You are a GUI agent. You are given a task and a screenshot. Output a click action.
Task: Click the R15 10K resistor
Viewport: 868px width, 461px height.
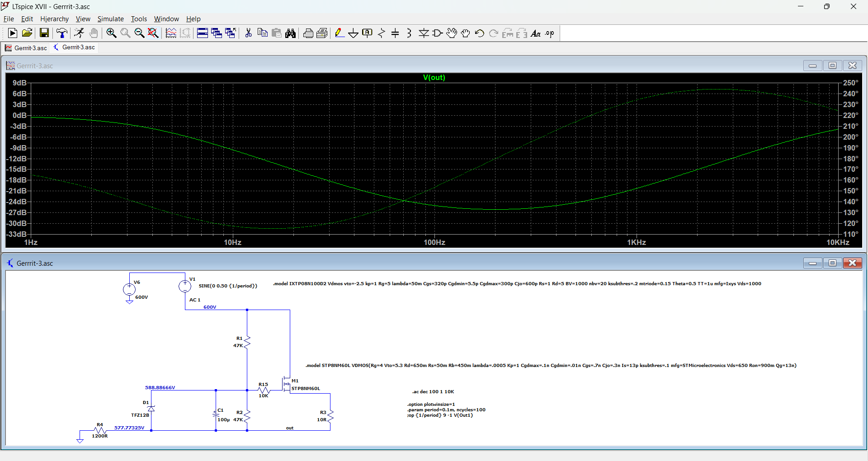264,390
